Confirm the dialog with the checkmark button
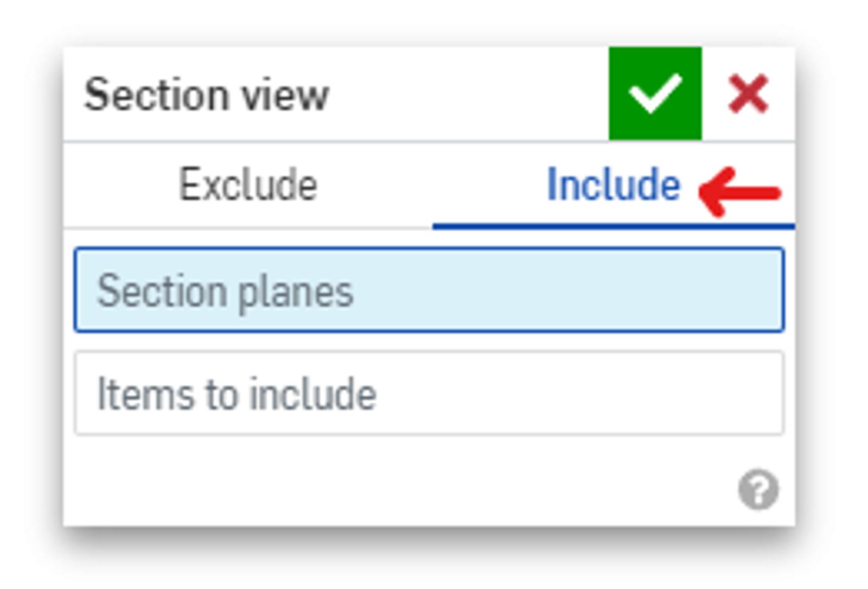Image resolution: width=868 pixels, height=589 pixels. click(x=655, y=93)
